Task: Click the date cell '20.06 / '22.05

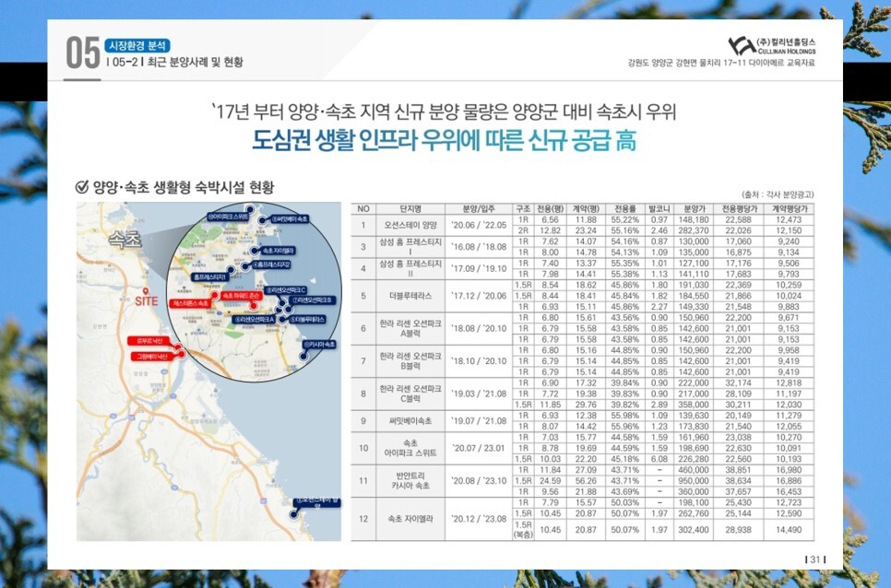Action: [x=479, y=225]
